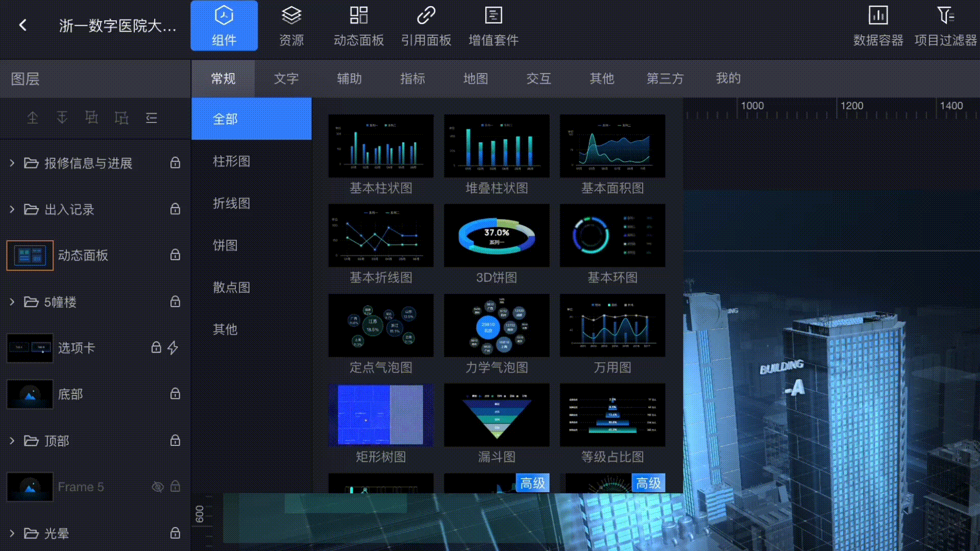Click the lightning bolt on 选项卡 layer
This screenshot has height=551, width=980.
tap(173, 348)
